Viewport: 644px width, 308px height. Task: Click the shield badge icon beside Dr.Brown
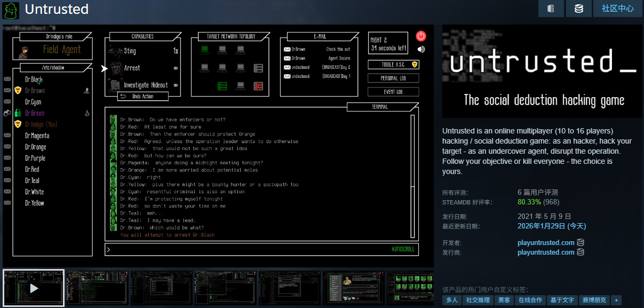click(18, 91)
